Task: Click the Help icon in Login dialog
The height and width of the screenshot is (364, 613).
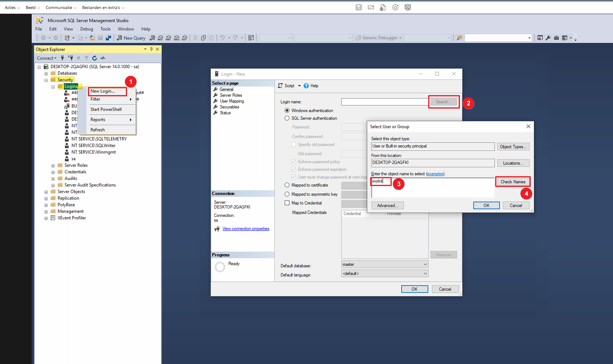Action: point(306,86)
